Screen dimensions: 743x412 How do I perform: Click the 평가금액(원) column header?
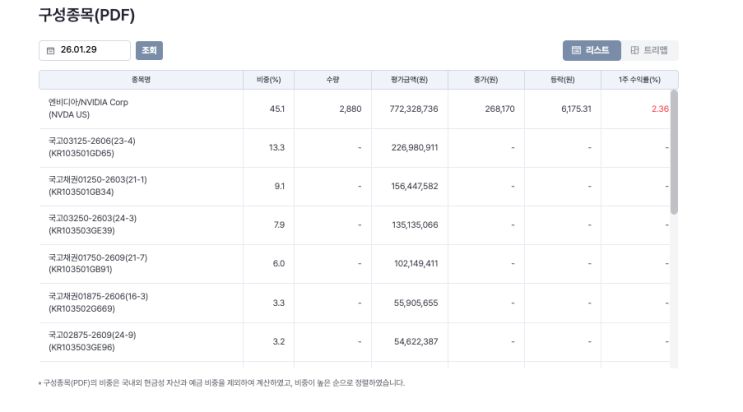coord(409,80)
